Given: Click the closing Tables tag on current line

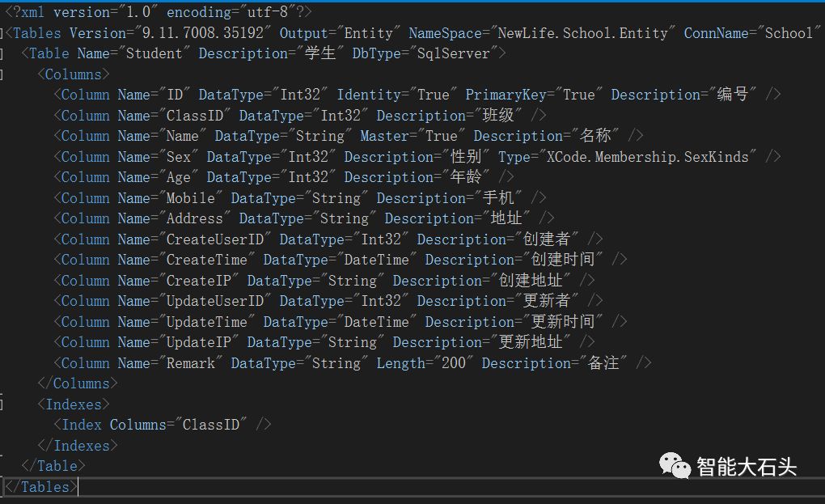Looking at the screenshot, I should tap(42, 487).
